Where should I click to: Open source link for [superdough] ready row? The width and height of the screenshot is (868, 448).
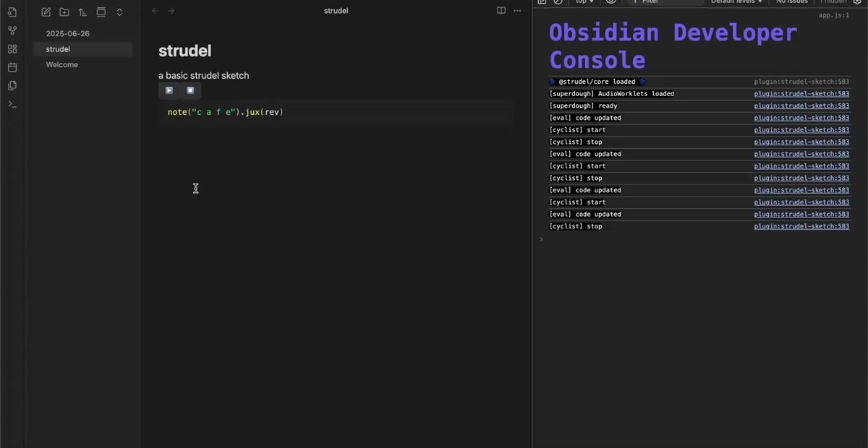click(x=801, y=105)
